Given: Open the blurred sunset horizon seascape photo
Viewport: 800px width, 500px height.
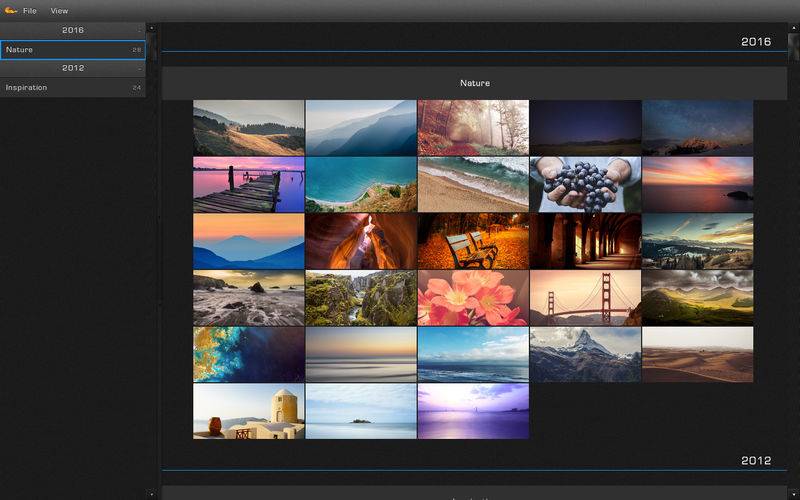Looking at the screenshot, I should 361,354.
